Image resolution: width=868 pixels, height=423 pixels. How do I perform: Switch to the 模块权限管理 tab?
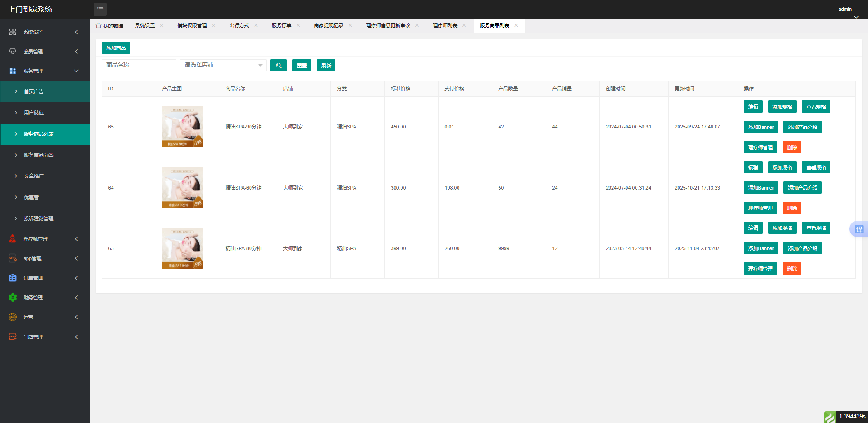tap(192, 26)
